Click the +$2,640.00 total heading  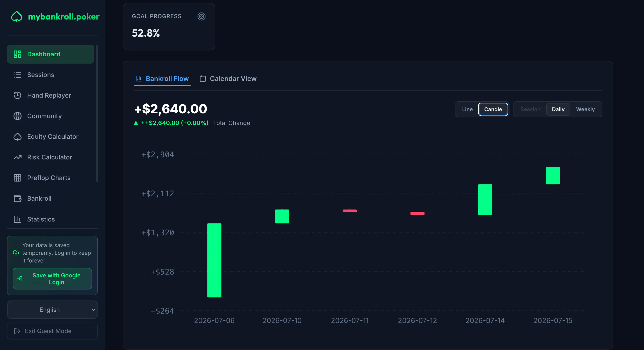[171, 109]
